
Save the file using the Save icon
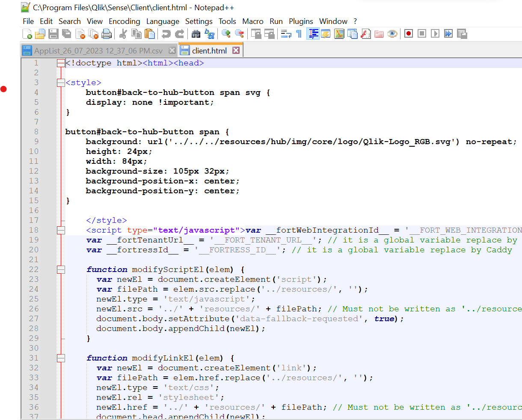pyautogui.click(x=54, y=33)
